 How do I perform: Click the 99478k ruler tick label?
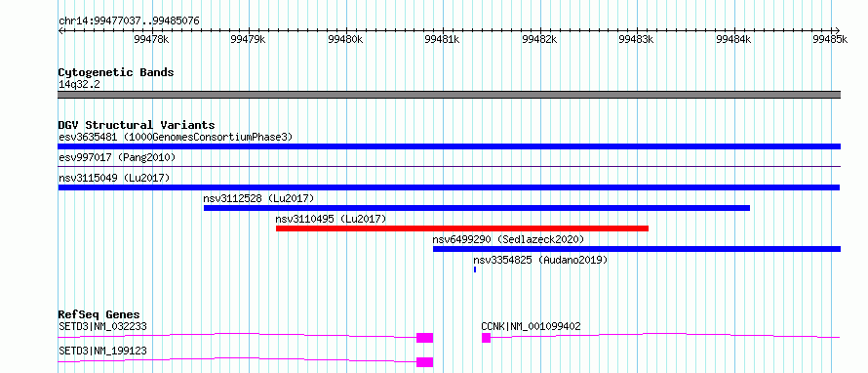click(x=151, y=39)
